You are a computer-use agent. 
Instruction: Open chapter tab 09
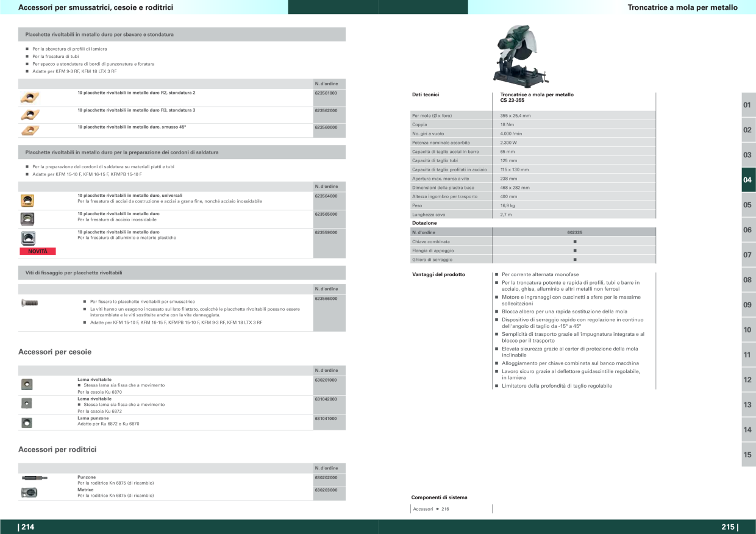pyautogui.click(x=748, y=305)
